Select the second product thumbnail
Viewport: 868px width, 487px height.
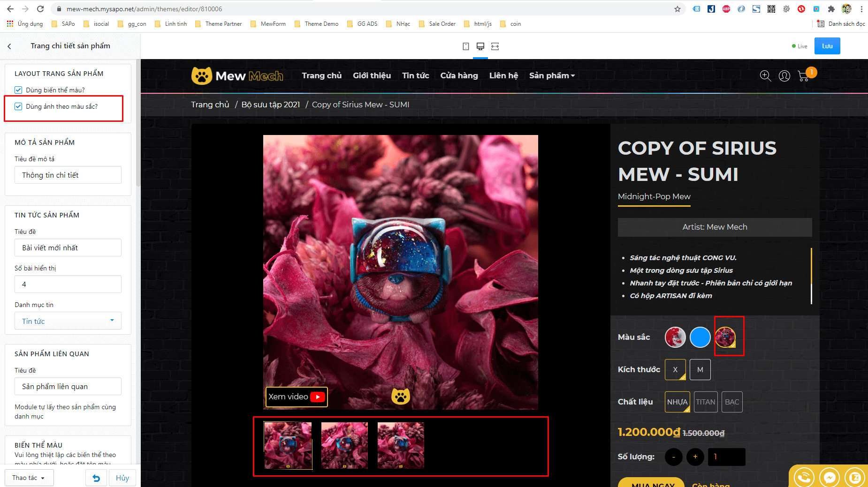[x=344, y=446]
